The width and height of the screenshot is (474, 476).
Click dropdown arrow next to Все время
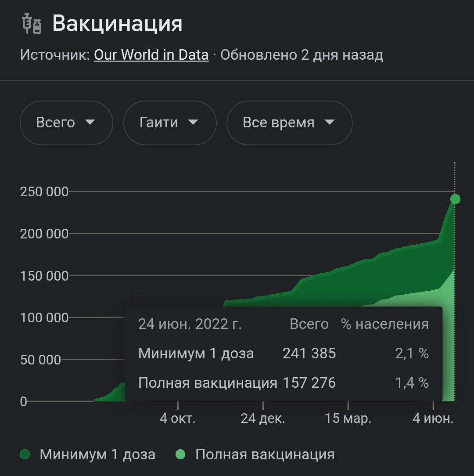point(330,122)
